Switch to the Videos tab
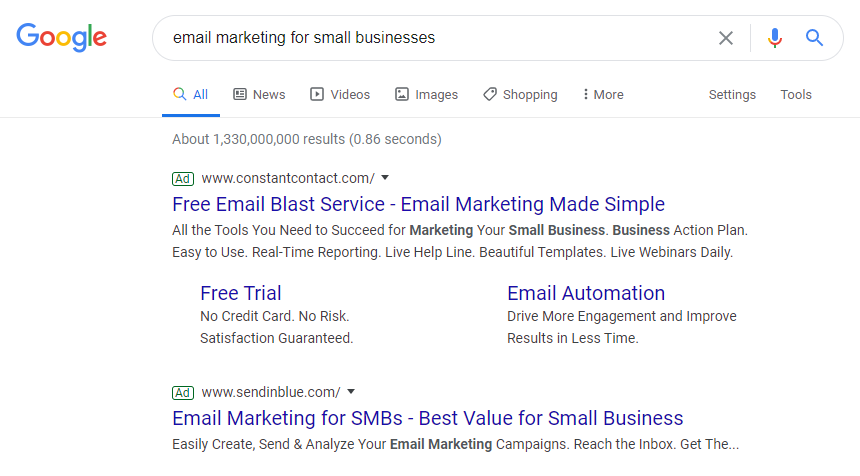The height and width of the screenshot is (476, 860). tap(340, 94)
